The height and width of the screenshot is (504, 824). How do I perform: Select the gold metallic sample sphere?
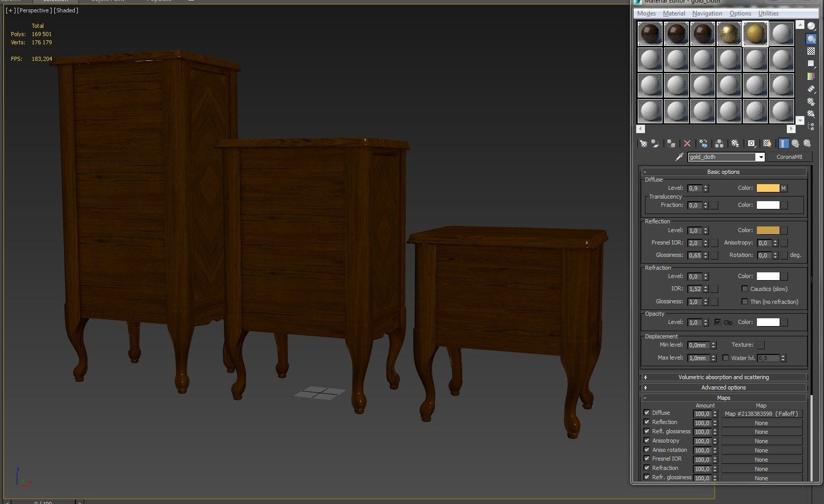tap(729, 34)
